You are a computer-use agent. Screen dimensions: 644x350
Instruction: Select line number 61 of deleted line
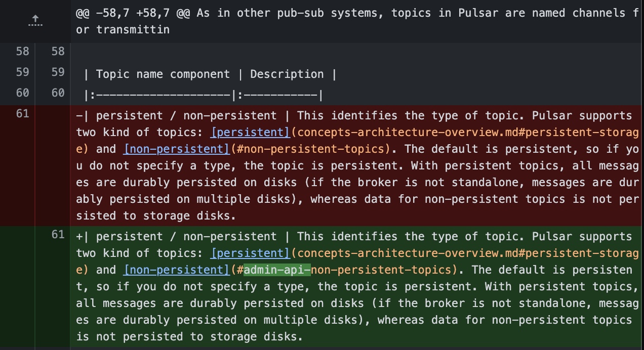click(22, 113)
